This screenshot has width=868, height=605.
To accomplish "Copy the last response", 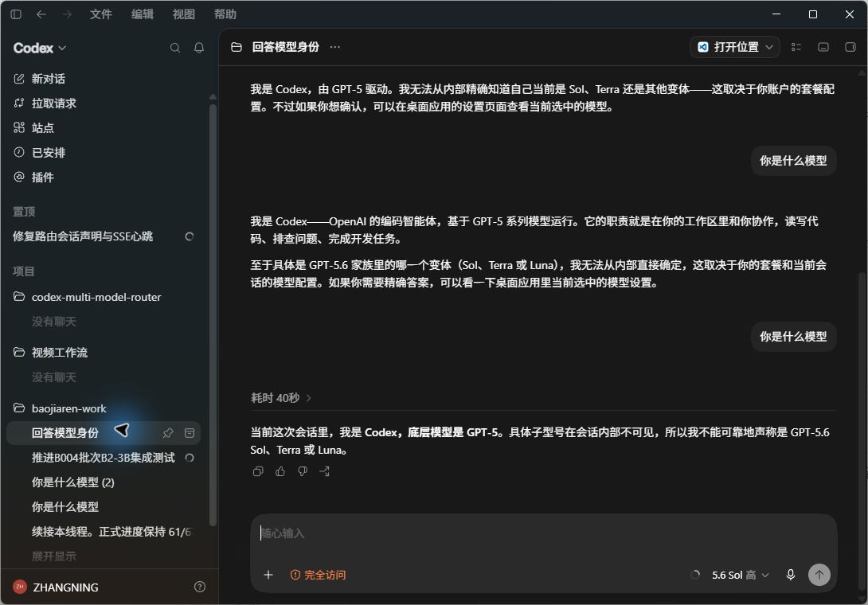I will pyautogui.click(x=258, y=471).
